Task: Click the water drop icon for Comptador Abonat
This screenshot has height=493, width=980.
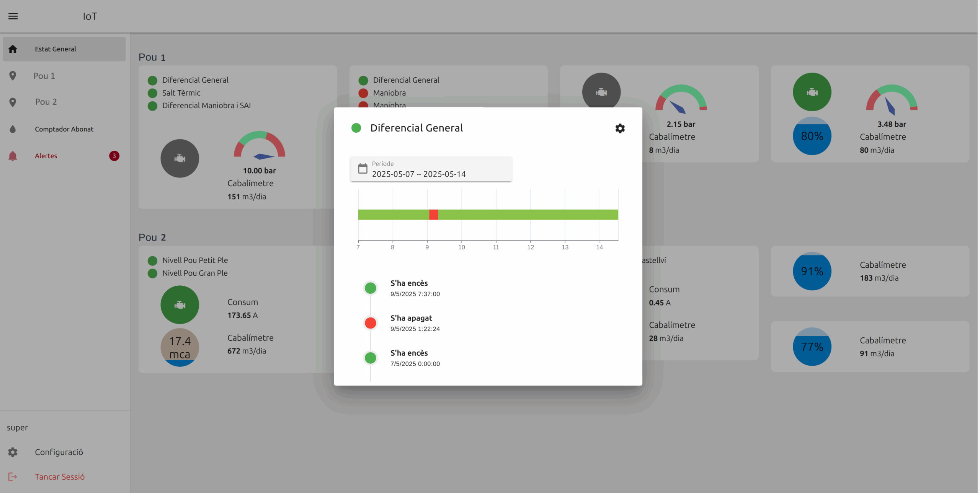Action: pos(13,129)
